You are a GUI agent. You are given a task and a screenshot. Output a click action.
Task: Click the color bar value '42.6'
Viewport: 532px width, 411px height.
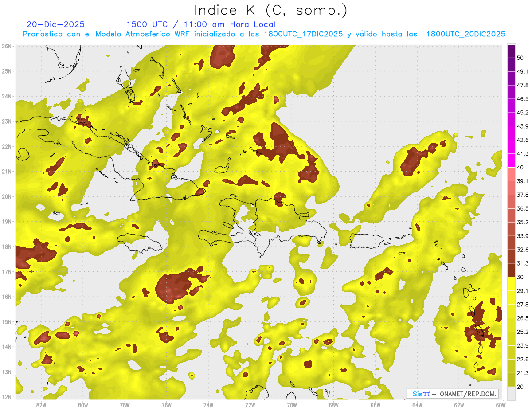coord(522,140)
